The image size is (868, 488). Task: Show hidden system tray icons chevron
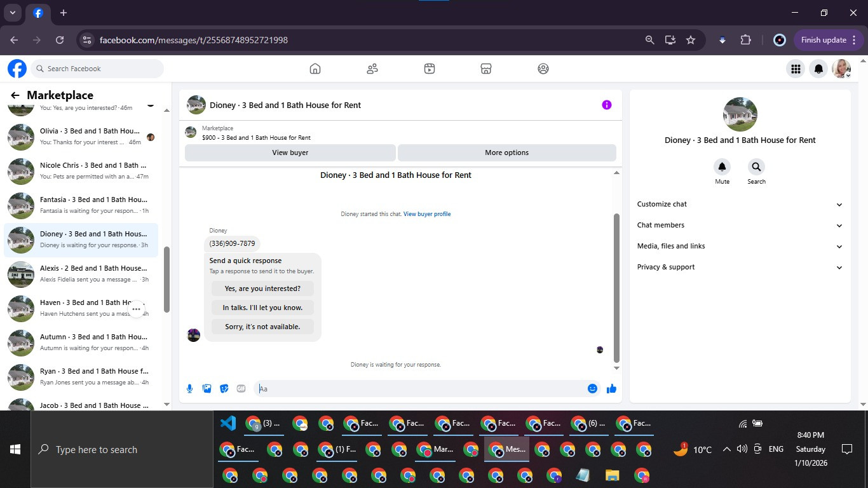coord(726,449)
